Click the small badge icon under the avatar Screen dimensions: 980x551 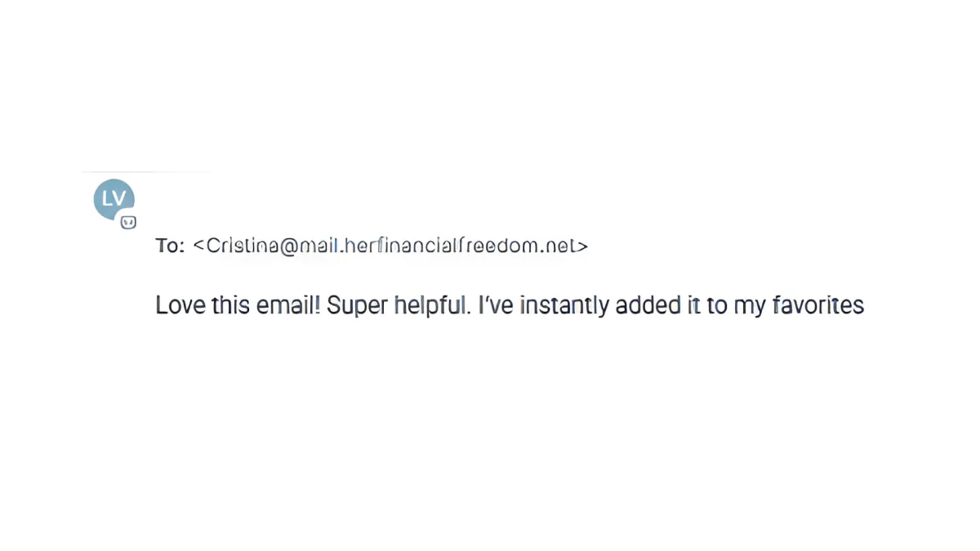(x=128, y=222)
